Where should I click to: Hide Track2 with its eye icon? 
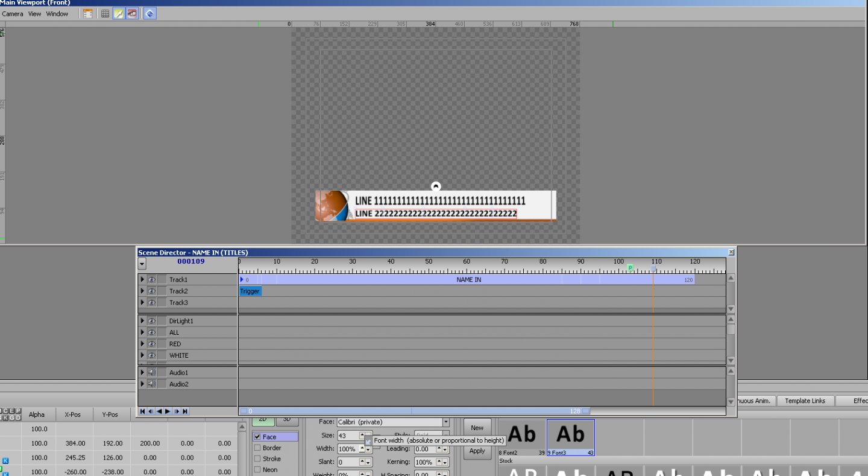[x=152, y=291]
